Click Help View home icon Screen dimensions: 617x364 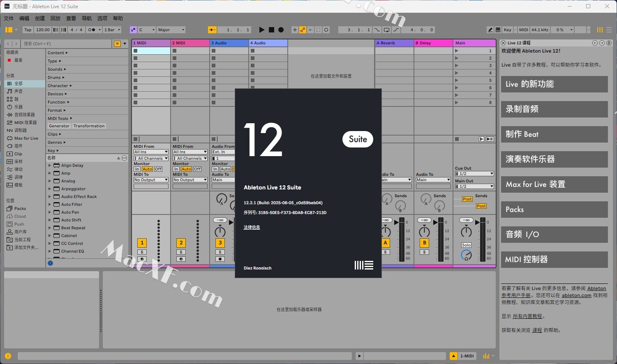click(x=609, y=43)
